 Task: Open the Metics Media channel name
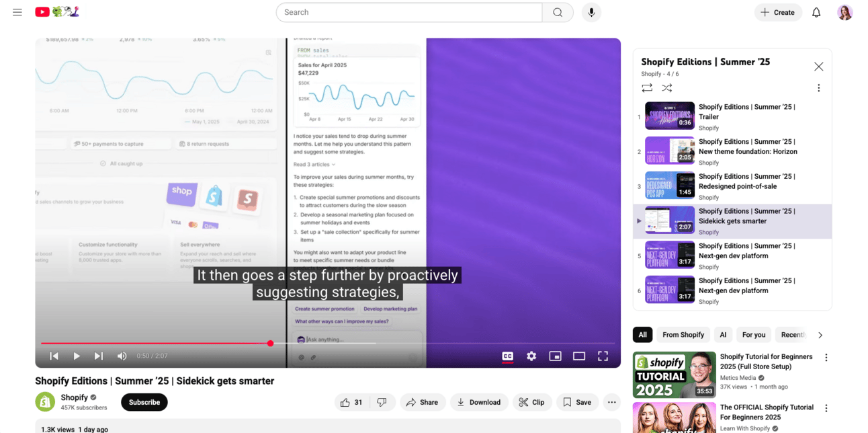(x=738, y=378)
